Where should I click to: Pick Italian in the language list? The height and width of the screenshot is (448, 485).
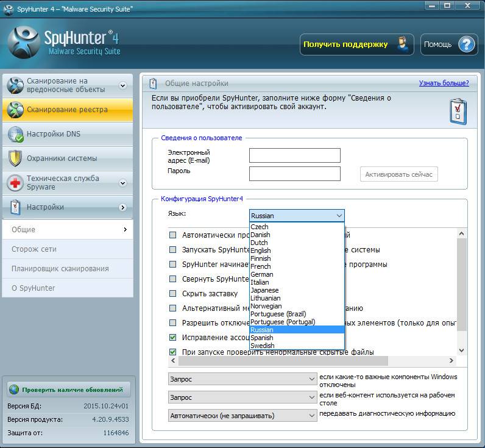(297, 282)
